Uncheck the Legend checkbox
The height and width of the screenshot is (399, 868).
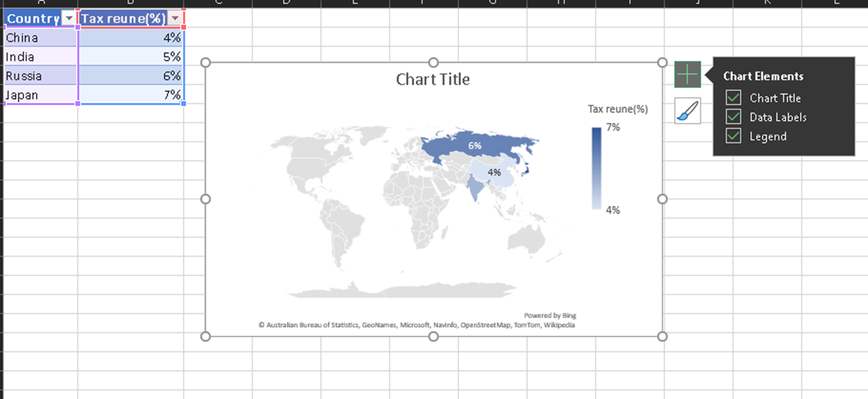point(733,136)
